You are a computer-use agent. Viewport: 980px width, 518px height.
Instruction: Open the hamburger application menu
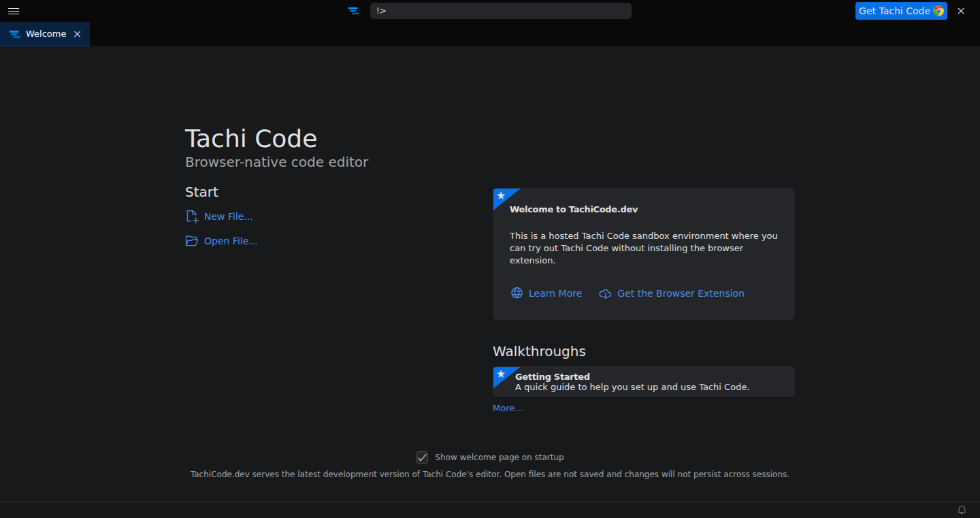coord(14,11)
